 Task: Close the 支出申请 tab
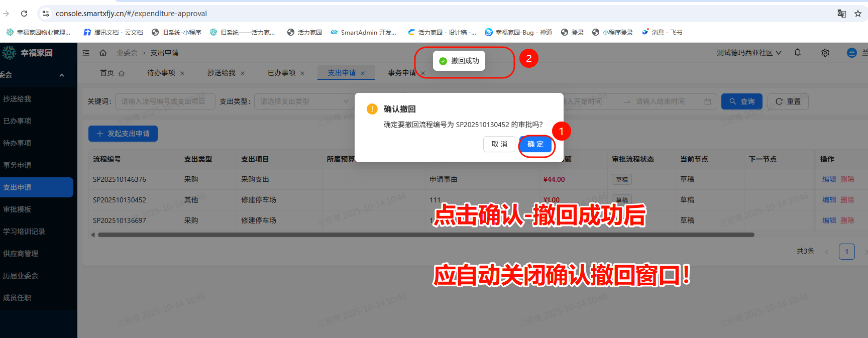pyautogui.click(x=363, y=73)
